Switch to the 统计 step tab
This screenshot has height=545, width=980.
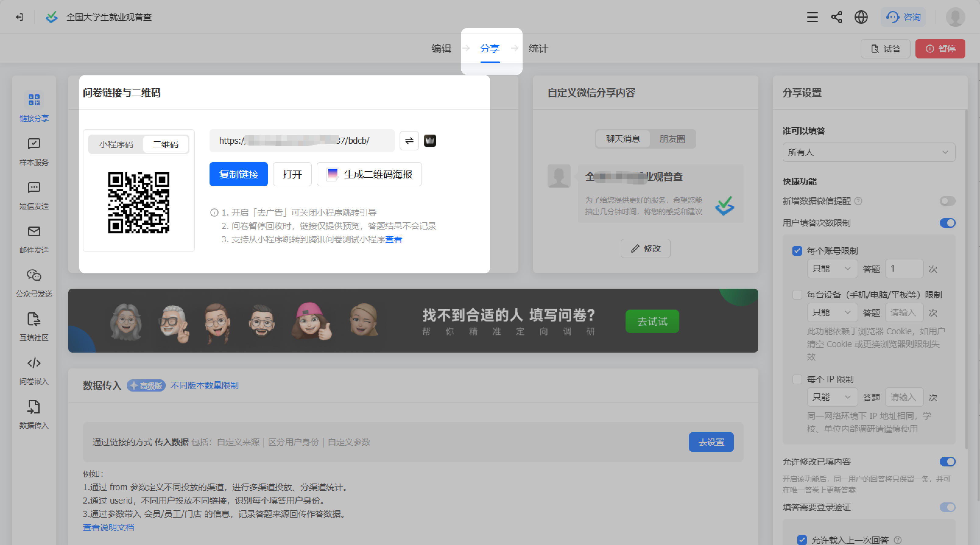point(538,49)
